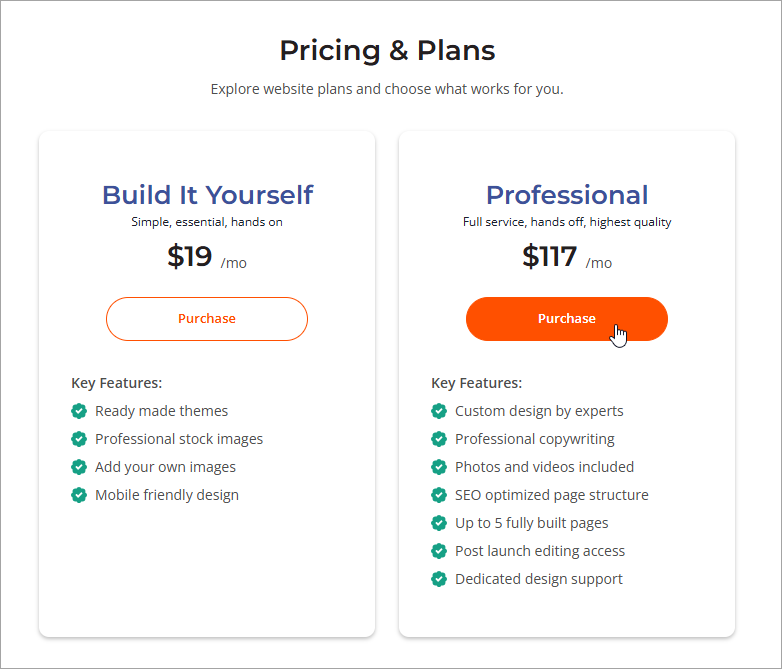Click the checkmark icon beside Professional copywriting

tap(439, 439)
